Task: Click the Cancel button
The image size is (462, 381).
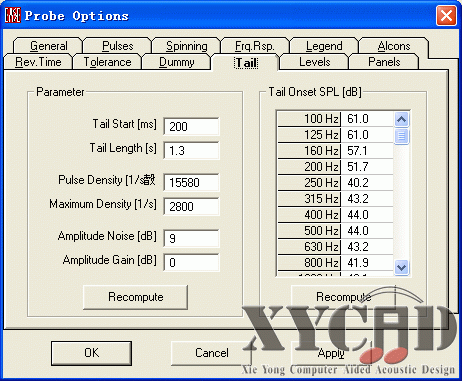Action: (x=211, y=353)
